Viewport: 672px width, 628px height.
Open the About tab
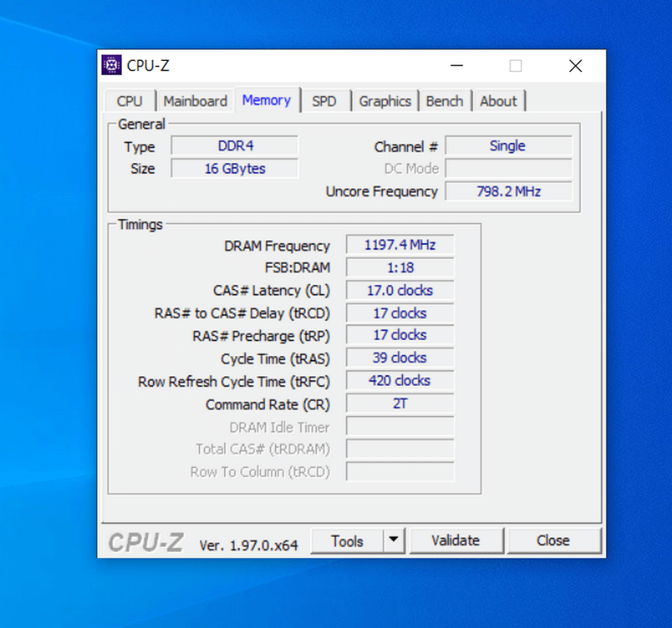[498, 101]
